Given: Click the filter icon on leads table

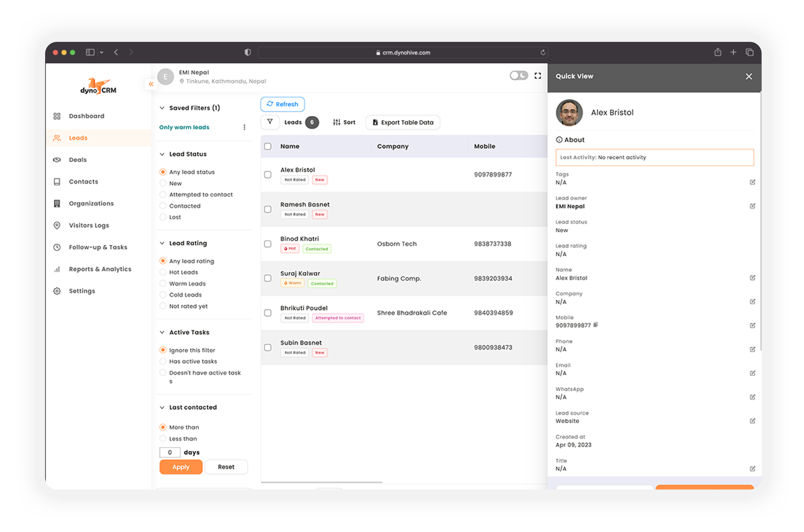Looking at the screenshot, I should [270, 122].
